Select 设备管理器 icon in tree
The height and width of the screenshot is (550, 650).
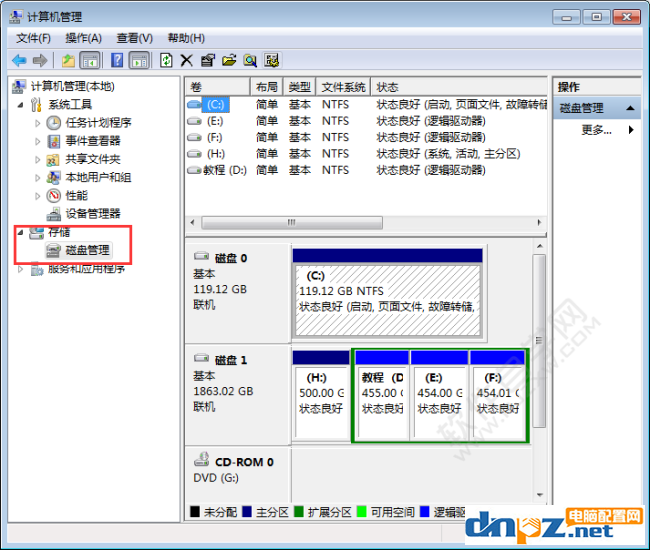(53, 214)
